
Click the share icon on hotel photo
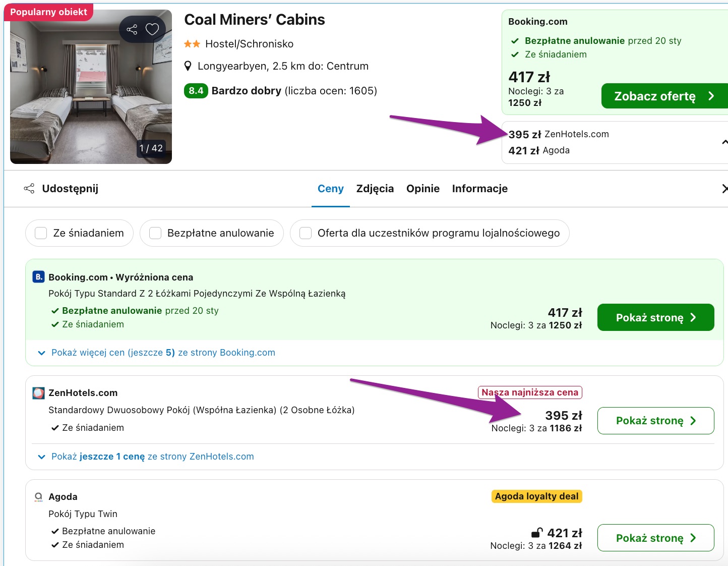(132, 29)
